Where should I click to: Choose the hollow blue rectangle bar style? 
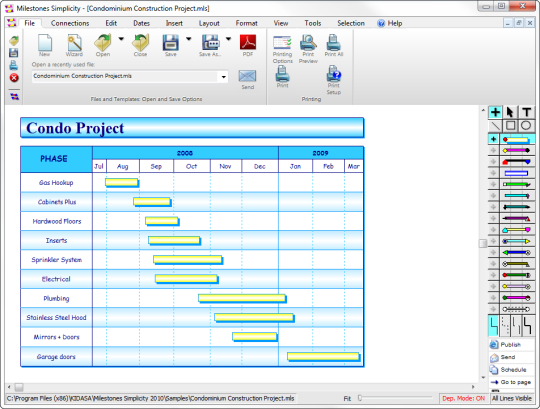pyautogui.click(x=517, y=173)
